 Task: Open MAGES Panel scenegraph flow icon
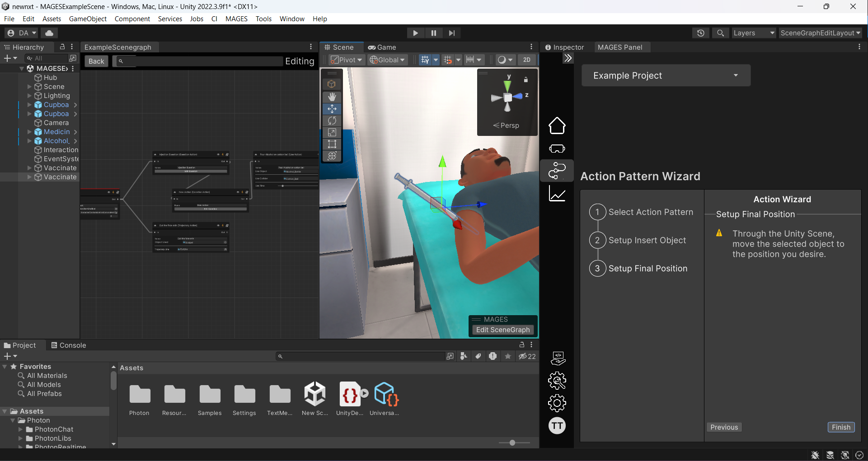[x=557, y=171]
